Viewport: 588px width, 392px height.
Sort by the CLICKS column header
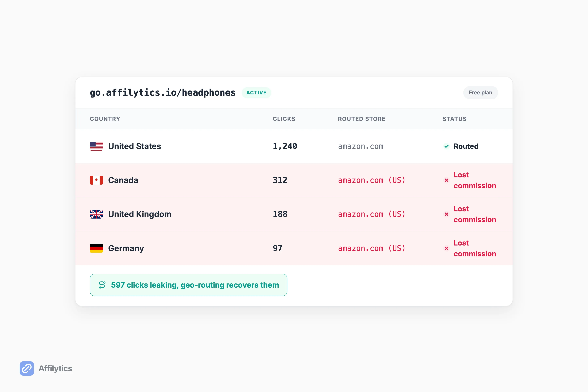[284, 119]
